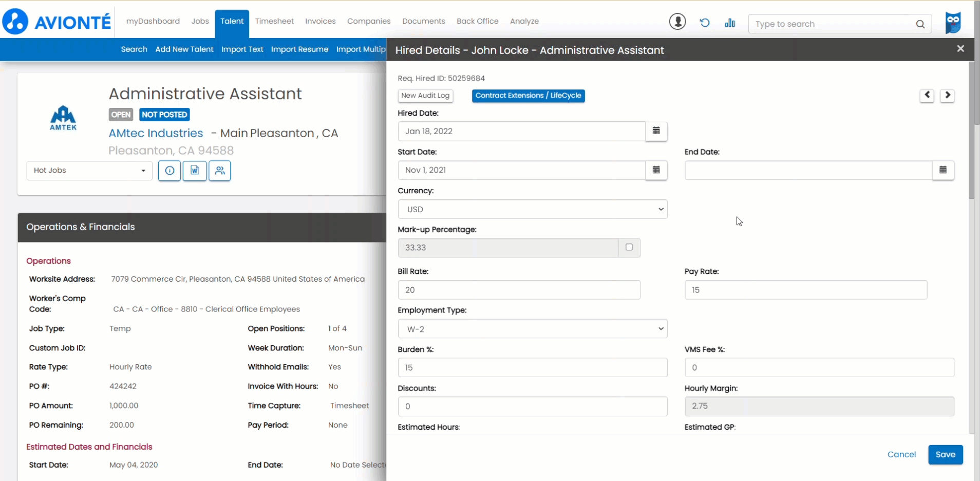The width and height of the screenshot is (980, 481).
Task: Click the New Audit Log button
Action: pyautogui.click(x=425, y=96)
